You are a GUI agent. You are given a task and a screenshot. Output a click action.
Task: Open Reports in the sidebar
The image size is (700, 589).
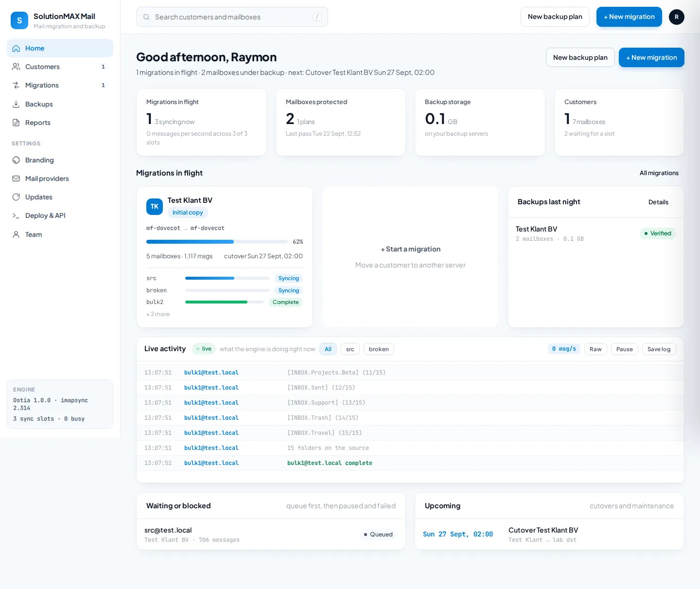pos(60,123)
